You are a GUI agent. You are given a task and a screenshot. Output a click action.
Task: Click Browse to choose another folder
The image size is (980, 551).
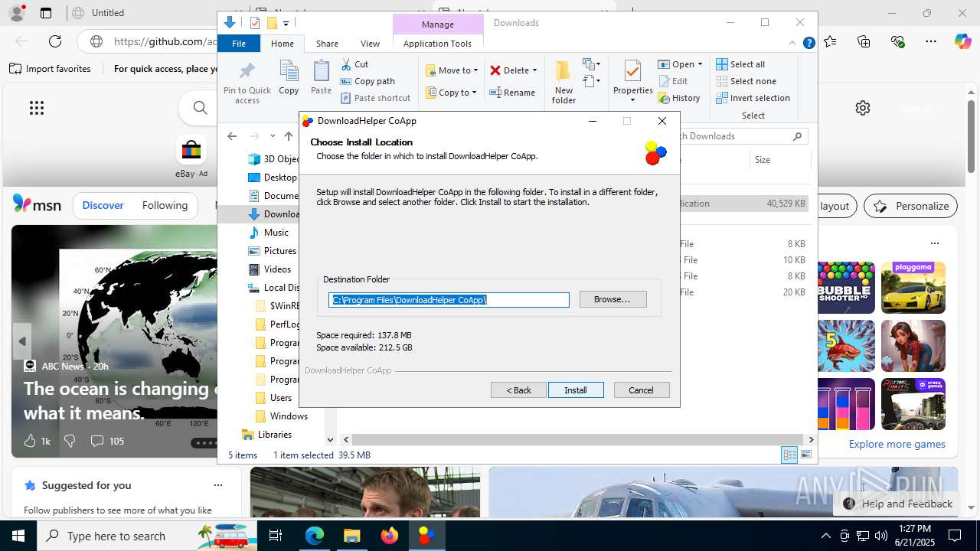point(612,299)
